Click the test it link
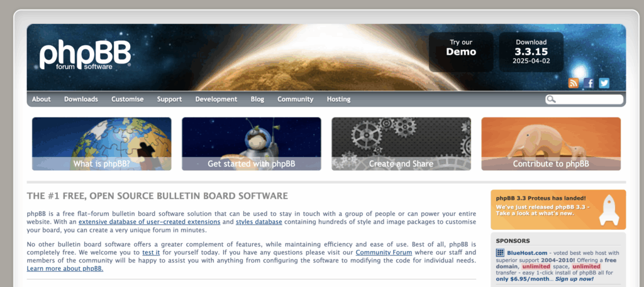644x287 pixels. point(151,252)
